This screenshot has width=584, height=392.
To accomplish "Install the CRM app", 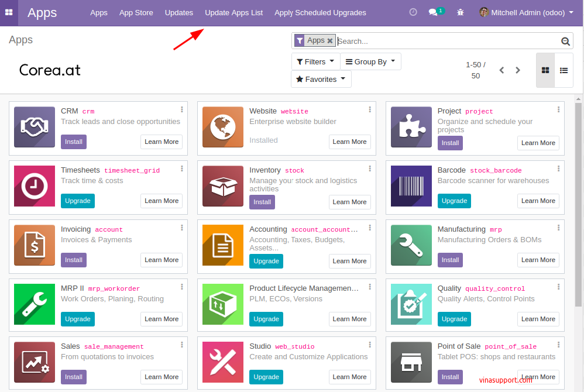I will click(x=74, y=142).
